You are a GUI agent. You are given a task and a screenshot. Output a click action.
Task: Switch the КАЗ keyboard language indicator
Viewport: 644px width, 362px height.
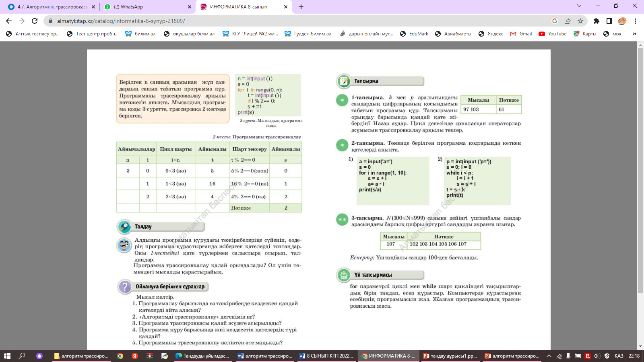coord(619,356)
